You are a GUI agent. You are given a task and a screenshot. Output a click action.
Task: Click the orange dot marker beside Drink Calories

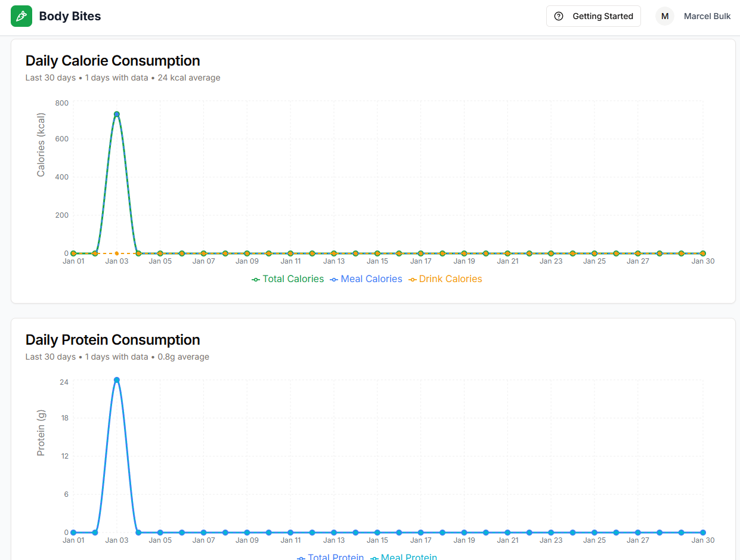click(x=412, y=279)
